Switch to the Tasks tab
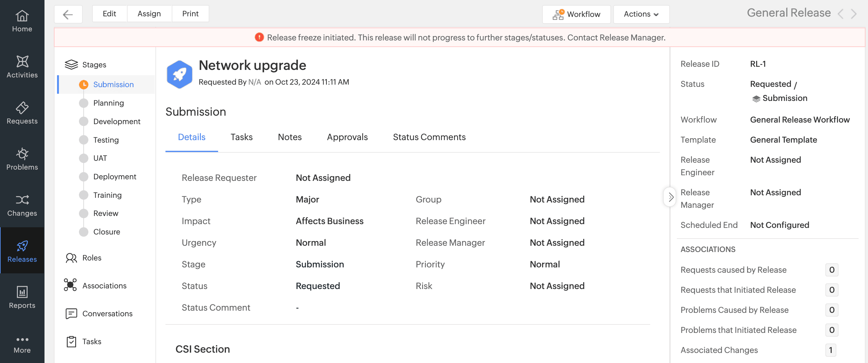Screen dimensions: 868x363 [241, 137]
